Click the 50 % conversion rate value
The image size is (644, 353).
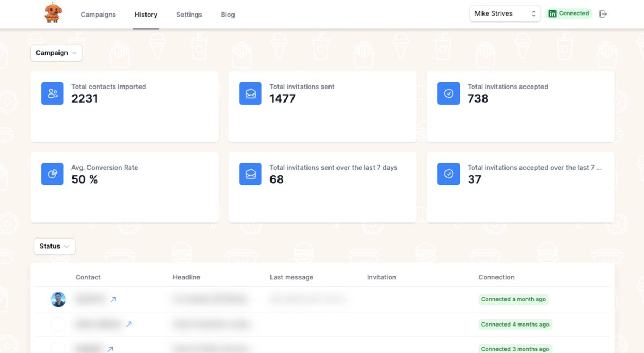(85, 179)
